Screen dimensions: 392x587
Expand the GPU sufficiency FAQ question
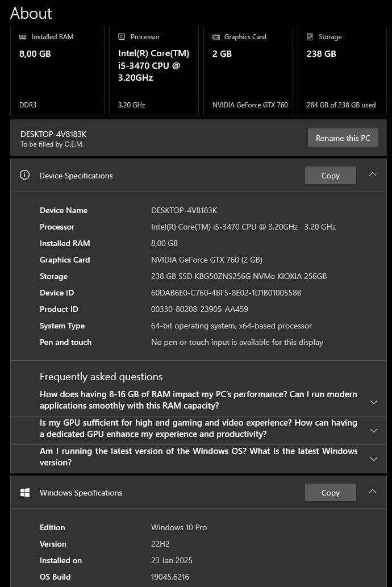coord(373,430)
